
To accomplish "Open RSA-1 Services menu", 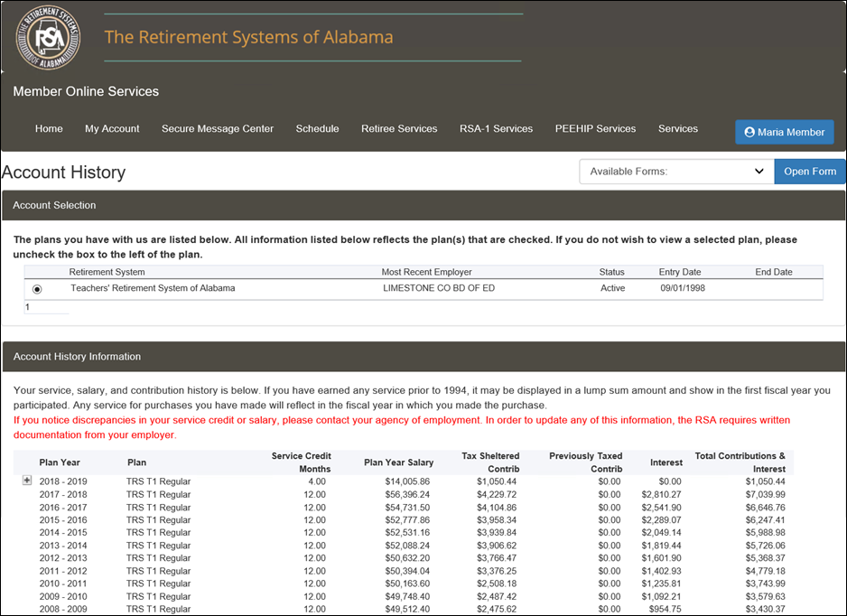I will pos(496,128).
